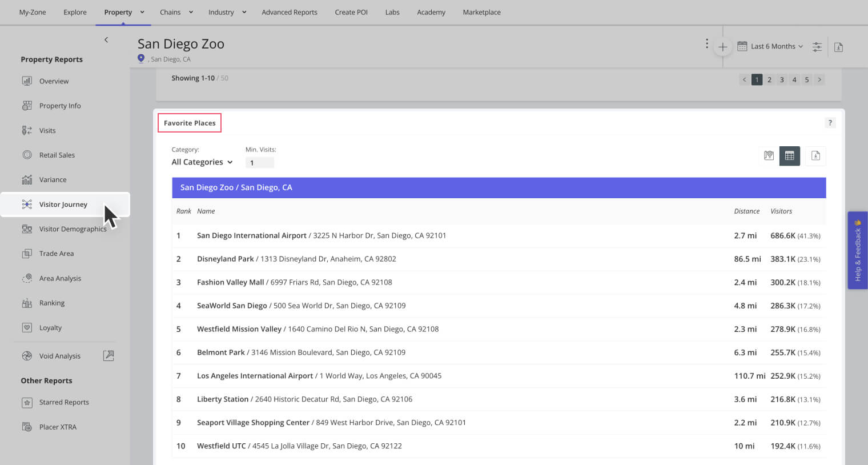Screen dimensions: 868x465
Task: Open the Marketplace menu item
Action: click(481, 12)
